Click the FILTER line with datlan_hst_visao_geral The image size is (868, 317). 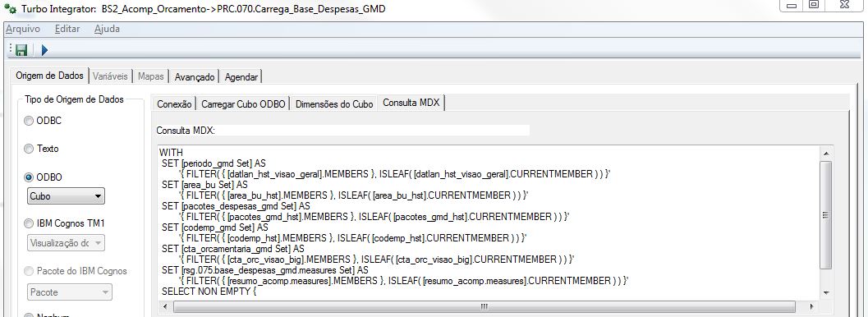(x=395, y=174)
